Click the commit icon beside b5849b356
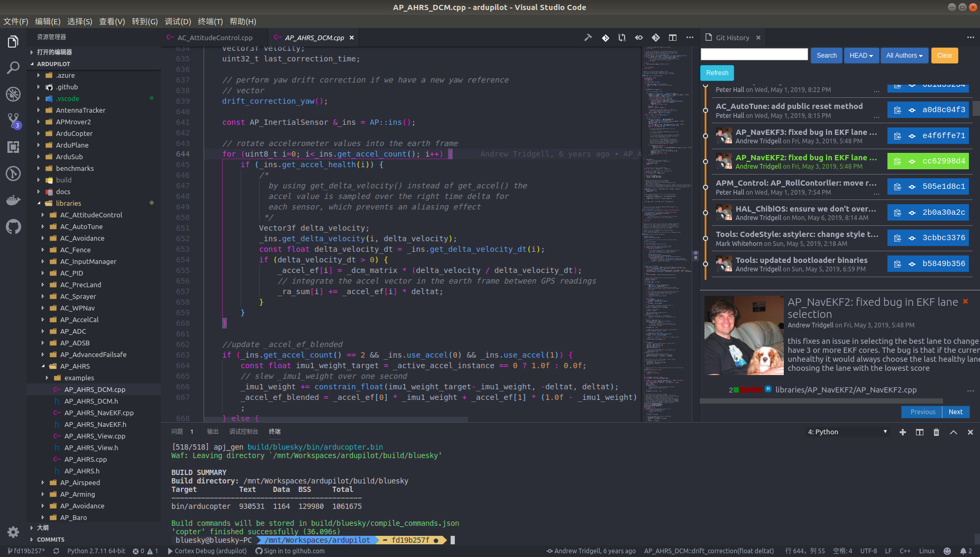 click(912, 264)
